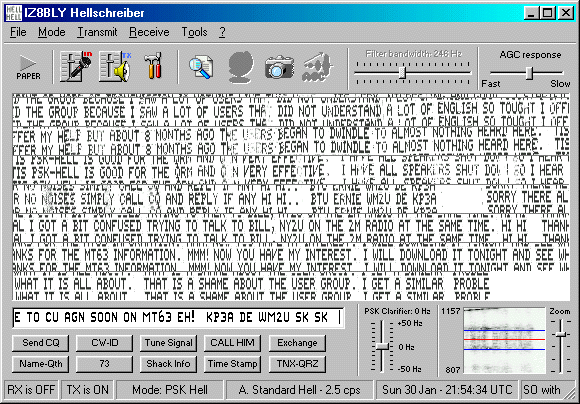Click the greyed AGC graph icon
This screenshot has height=404, width=580.
pos(317,67)
